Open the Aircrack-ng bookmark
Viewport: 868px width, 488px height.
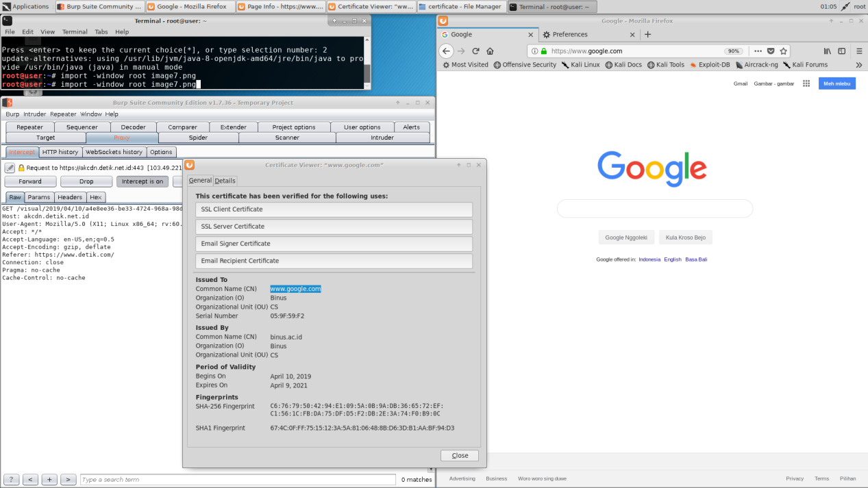pos(756,65)
